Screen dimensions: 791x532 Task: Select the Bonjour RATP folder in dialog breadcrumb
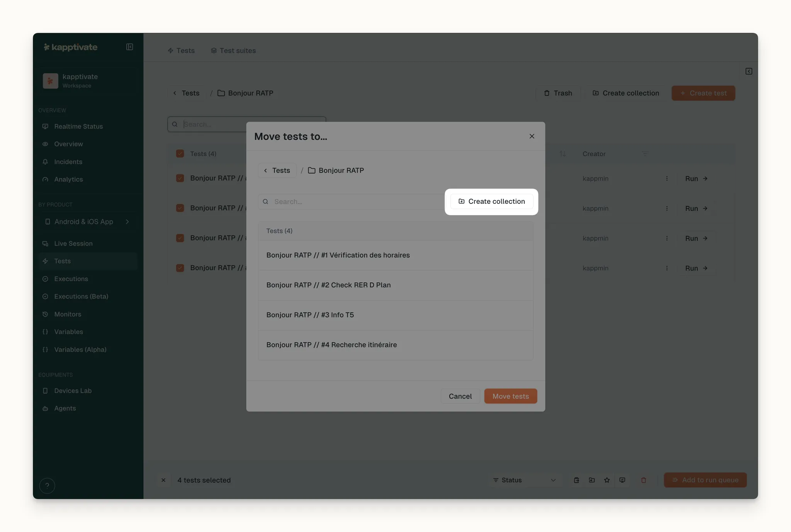(x=336, y=170)
